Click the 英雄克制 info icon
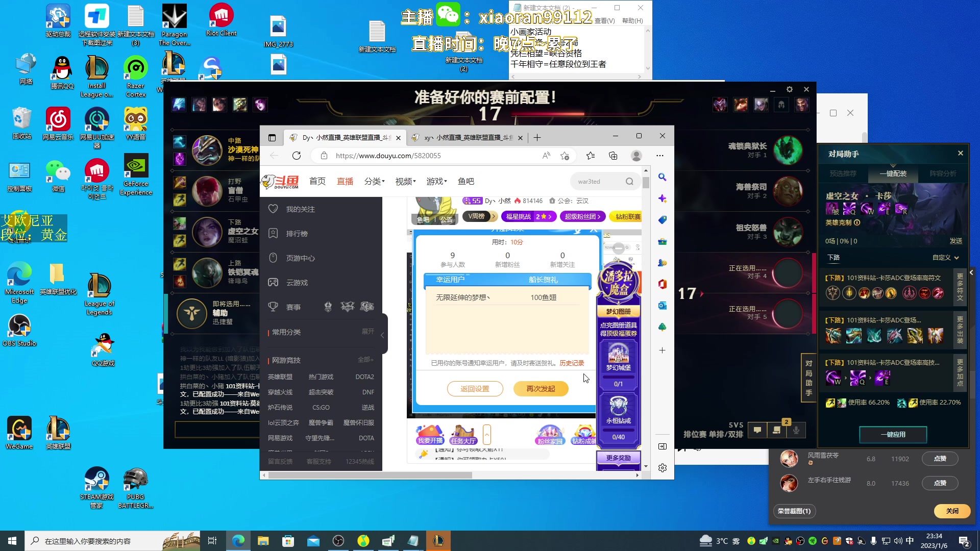 (x=857, y=222)
